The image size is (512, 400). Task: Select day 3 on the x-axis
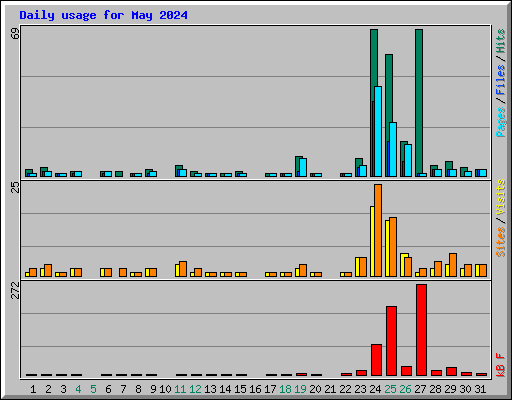(x=63, y=389)
